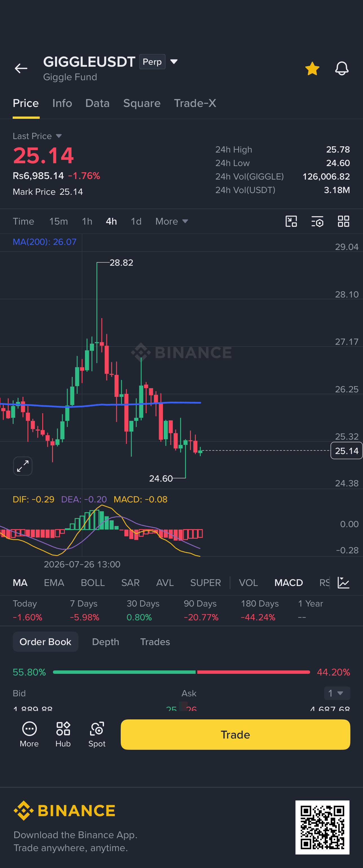Tap the 90 Days -20.77% change
Screen dimensions: 363x868
[x=201, y=610]
